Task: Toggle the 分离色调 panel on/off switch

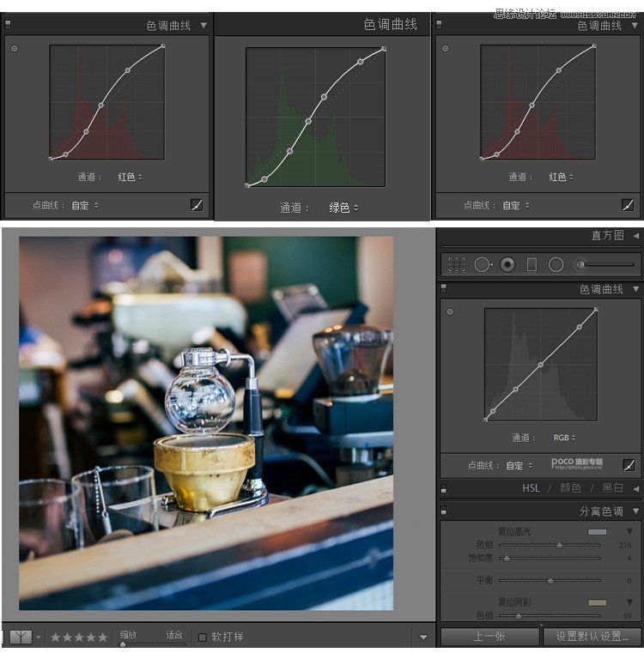Action: tap(444, 511)
